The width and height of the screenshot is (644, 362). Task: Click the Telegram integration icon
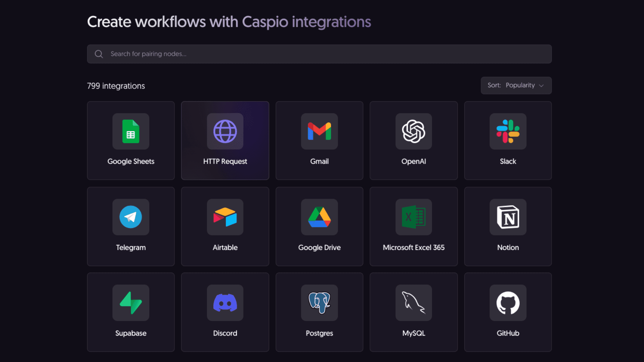[x=131, y=217]
